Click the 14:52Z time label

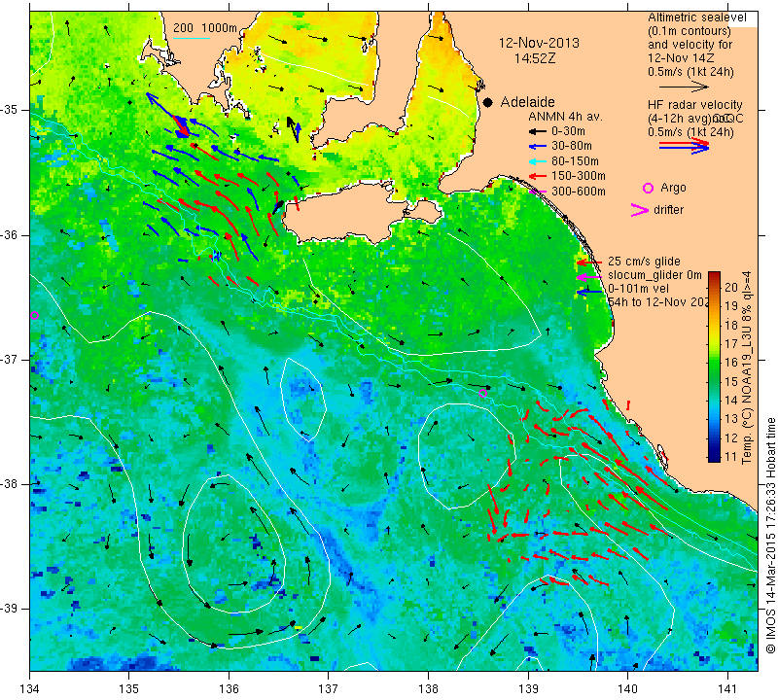(535, 58)
